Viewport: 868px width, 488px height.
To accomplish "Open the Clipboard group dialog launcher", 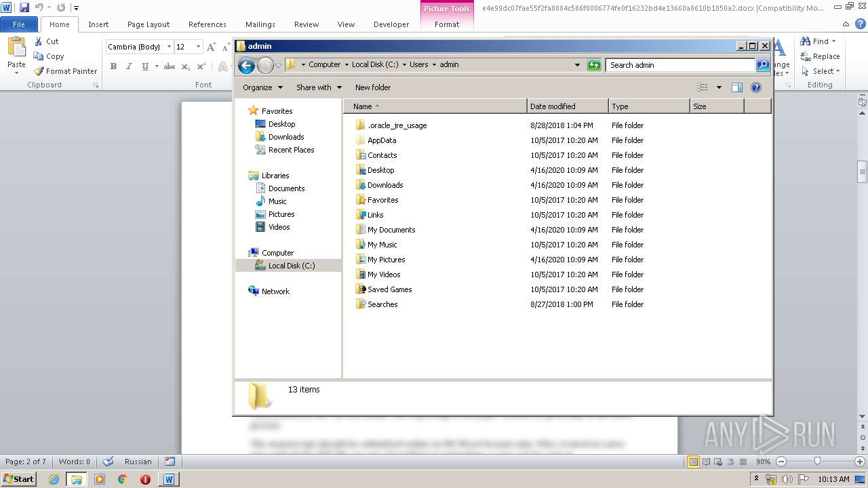I will pos(96,85).
